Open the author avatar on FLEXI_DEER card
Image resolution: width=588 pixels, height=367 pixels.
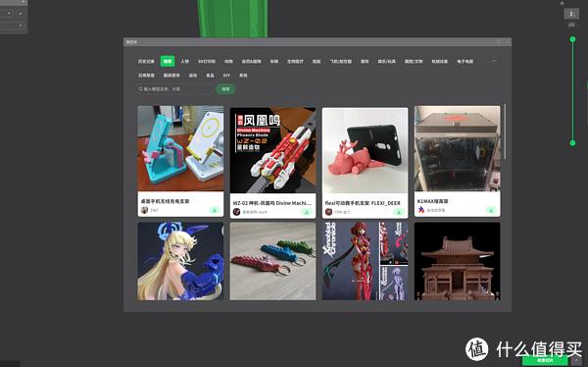tap(329, 212)
